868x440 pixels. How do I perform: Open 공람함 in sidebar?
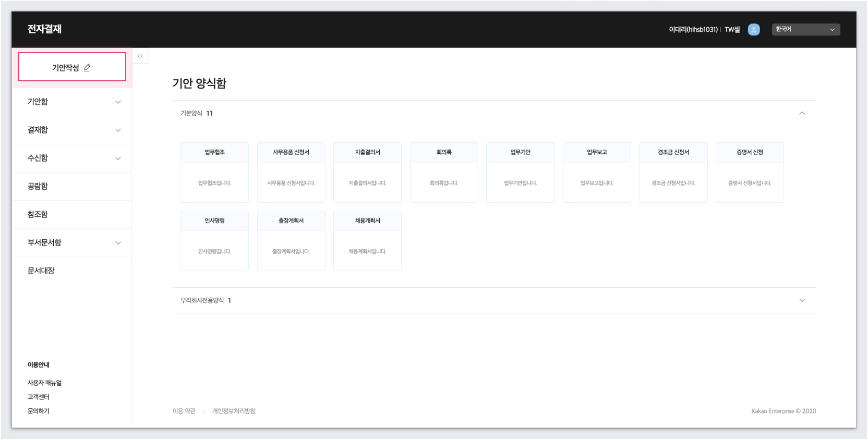[72, 186]
